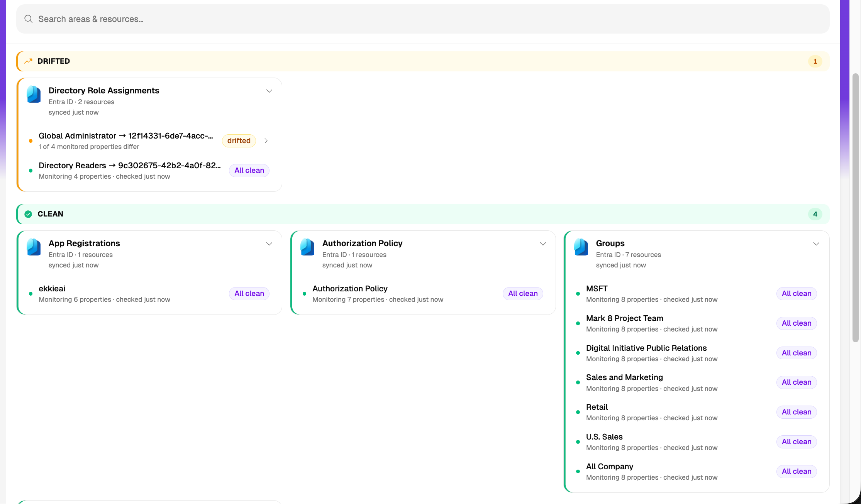Click the orange status dot for Global Administrator

pos(31,141)
